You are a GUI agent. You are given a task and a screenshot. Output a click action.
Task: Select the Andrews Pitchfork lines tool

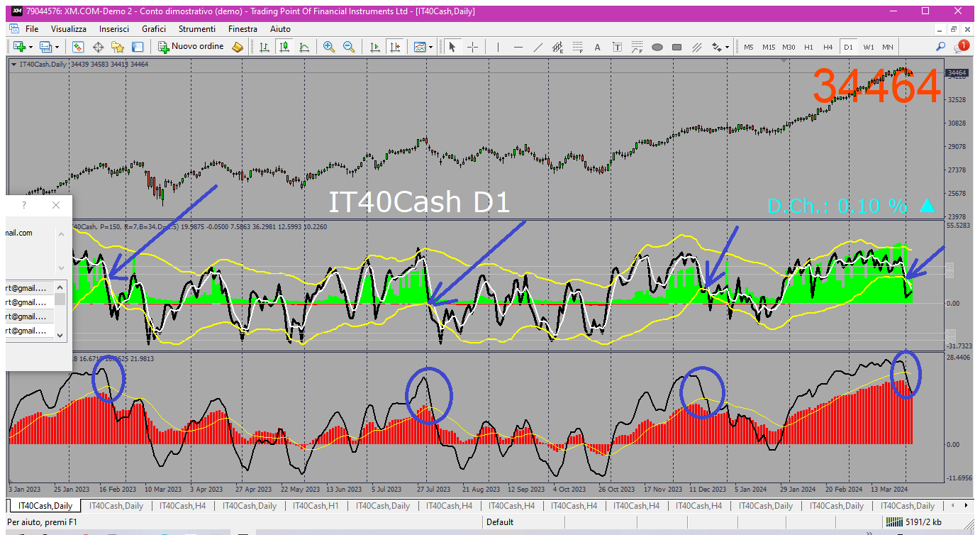pyautogui.click(x=697, y=47)
